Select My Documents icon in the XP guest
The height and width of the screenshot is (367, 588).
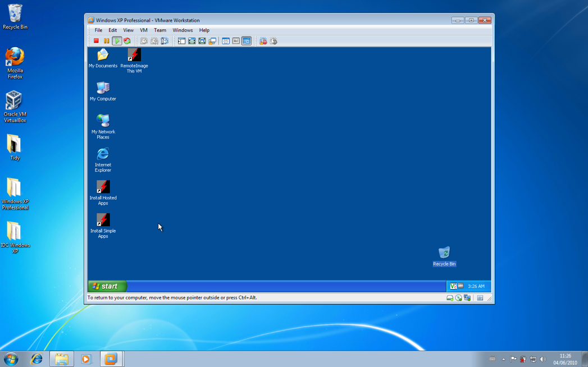click(103, 58)
